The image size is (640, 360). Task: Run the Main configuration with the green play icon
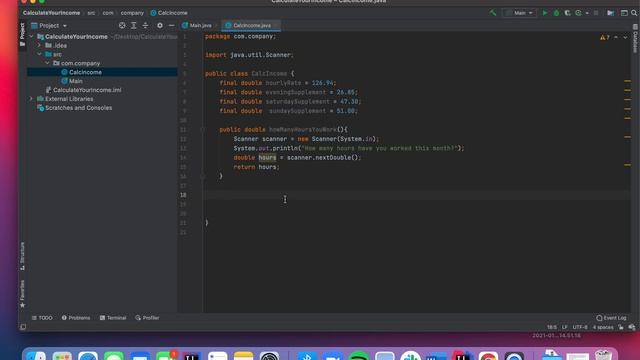(544, 13)
